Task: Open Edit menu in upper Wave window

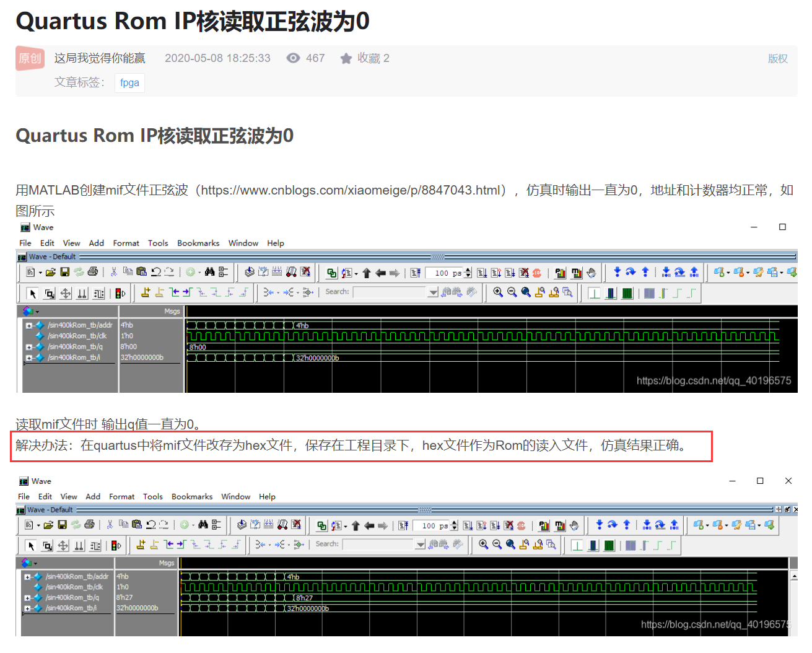Action: pos(47,243)
